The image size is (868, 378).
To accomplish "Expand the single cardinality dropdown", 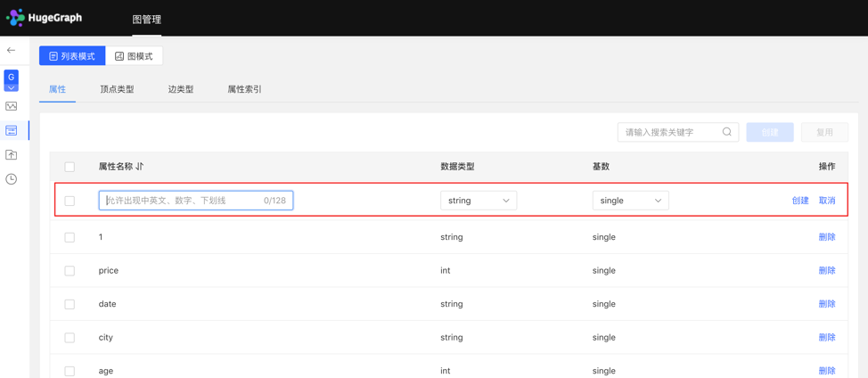I will 630,201.
